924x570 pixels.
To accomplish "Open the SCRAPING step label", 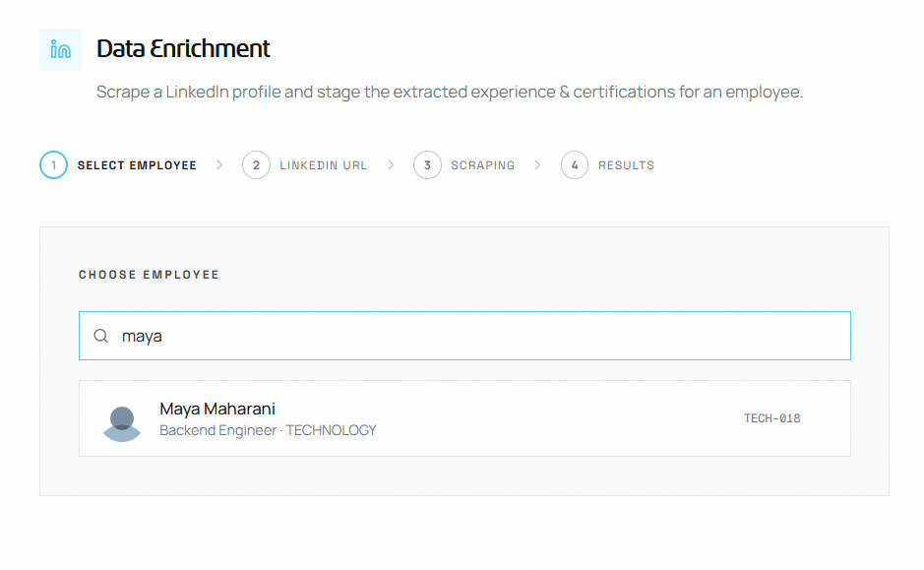I will (483, 165).
